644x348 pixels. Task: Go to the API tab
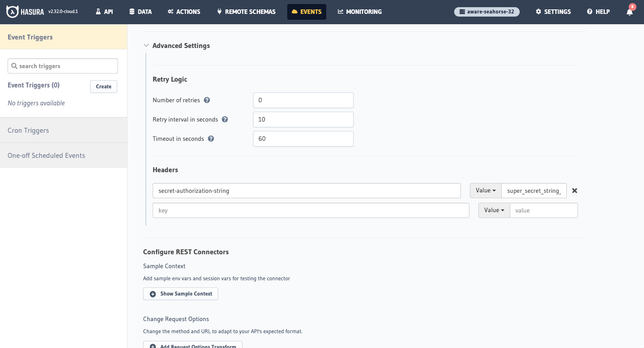click(104, 12)
